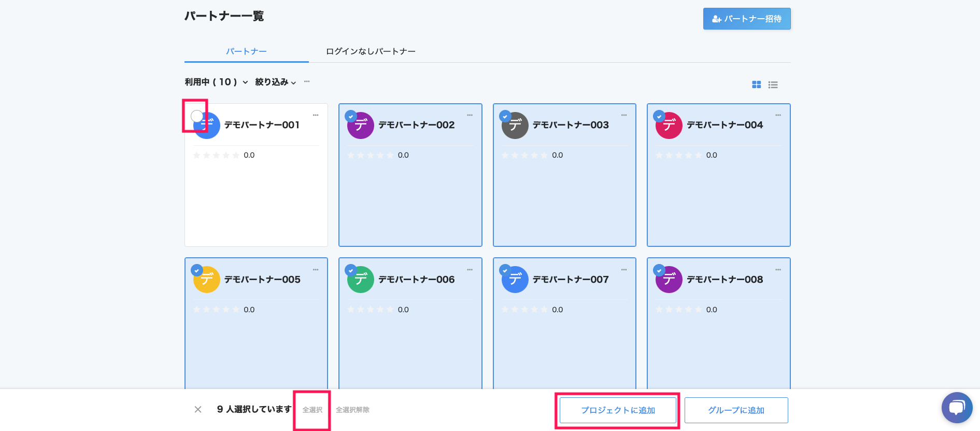
Task: Click the avatar of デモパートナー002
Action: (361, 126)
